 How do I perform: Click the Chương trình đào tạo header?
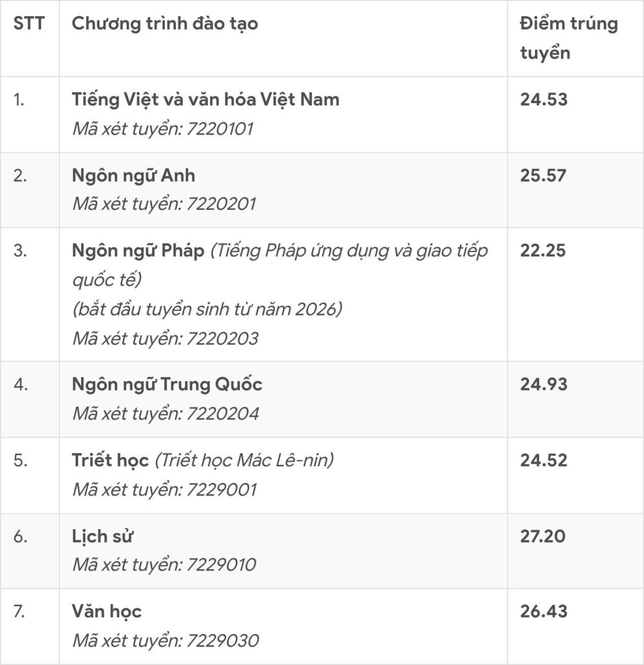(165, 24)
